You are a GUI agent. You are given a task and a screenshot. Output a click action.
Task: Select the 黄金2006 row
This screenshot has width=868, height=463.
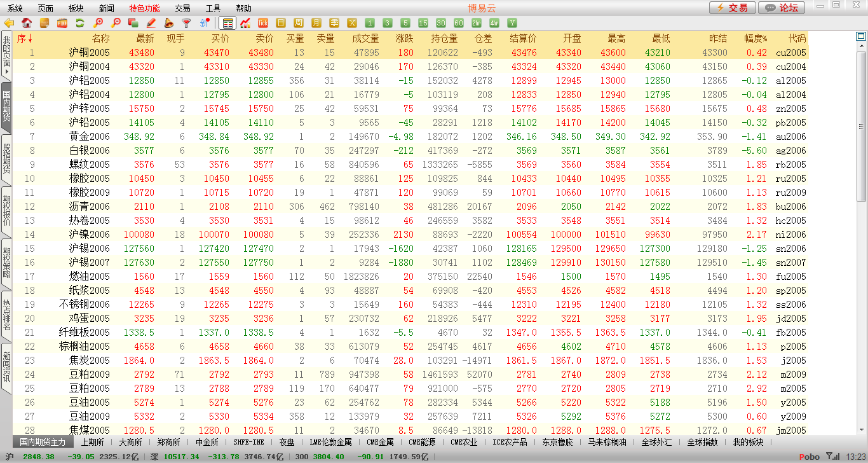tap(411, 137)
